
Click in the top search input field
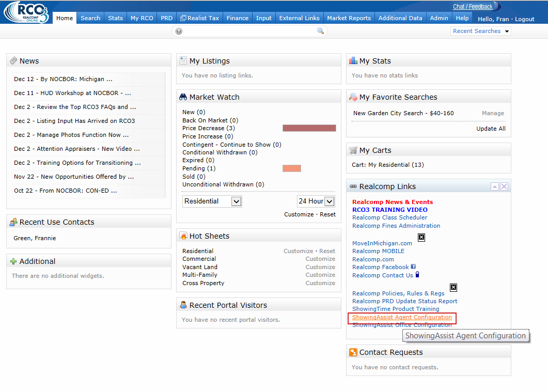pyautogui.click(x=249, y=31)
